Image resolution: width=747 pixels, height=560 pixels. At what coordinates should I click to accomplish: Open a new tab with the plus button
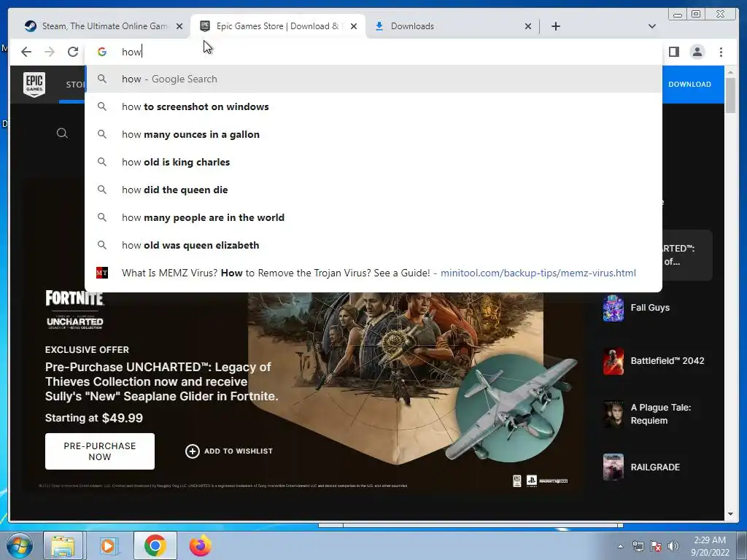coord(555,26)
